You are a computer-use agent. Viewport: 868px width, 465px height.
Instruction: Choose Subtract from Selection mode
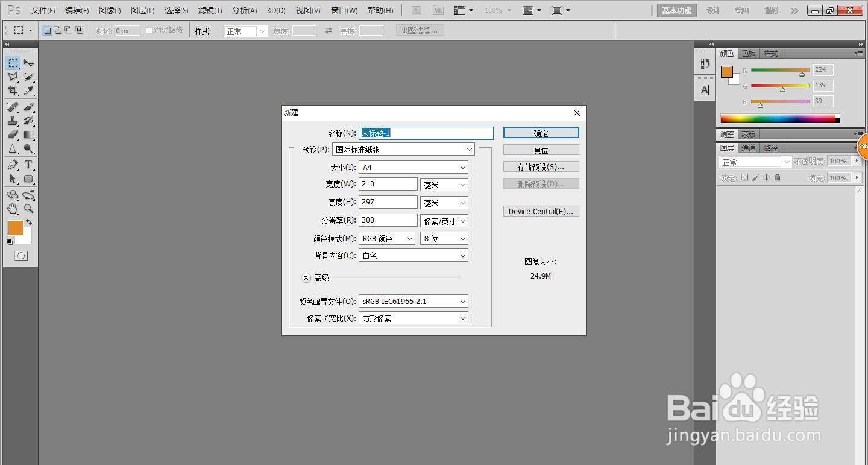68,30
